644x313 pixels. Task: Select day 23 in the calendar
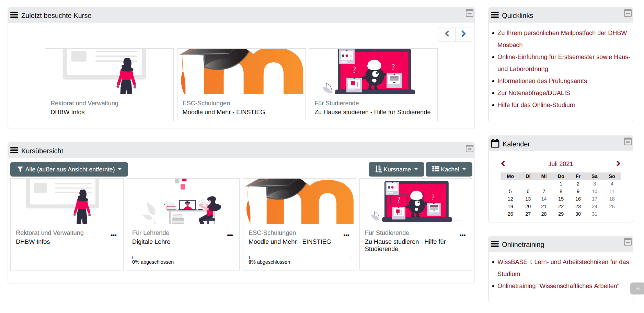click(x=578, y=206)
